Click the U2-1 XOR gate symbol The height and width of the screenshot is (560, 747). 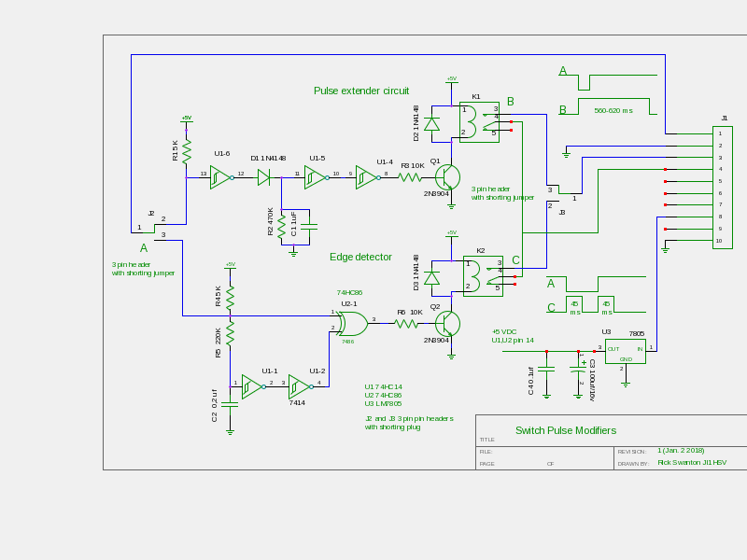[x=354, y=323]
